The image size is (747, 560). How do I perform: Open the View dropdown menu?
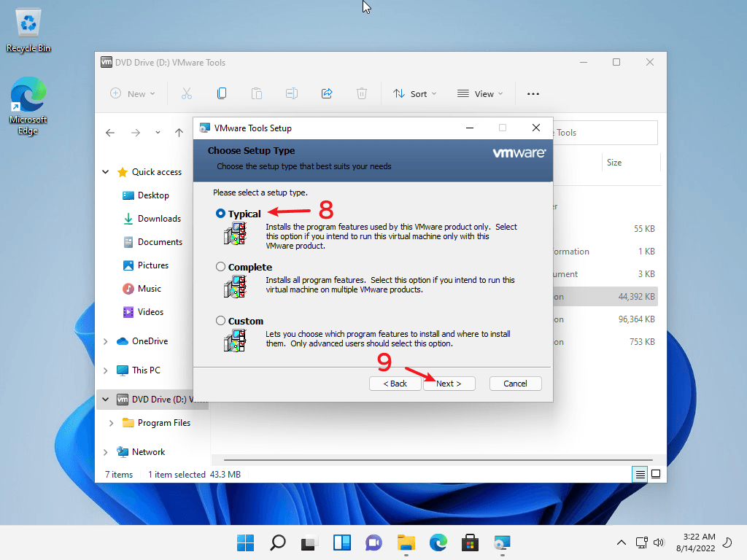click(479, 93)
